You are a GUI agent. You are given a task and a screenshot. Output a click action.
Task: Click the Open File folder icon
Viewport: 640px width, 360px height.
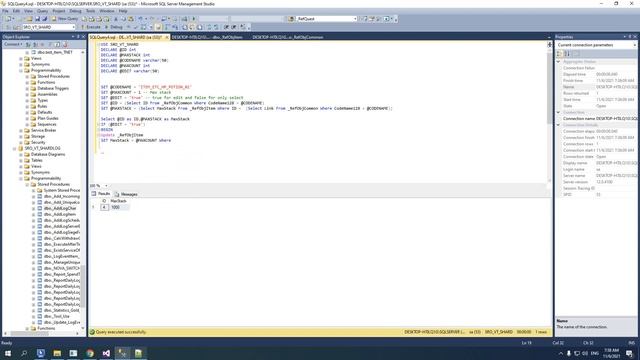(30, 19)
